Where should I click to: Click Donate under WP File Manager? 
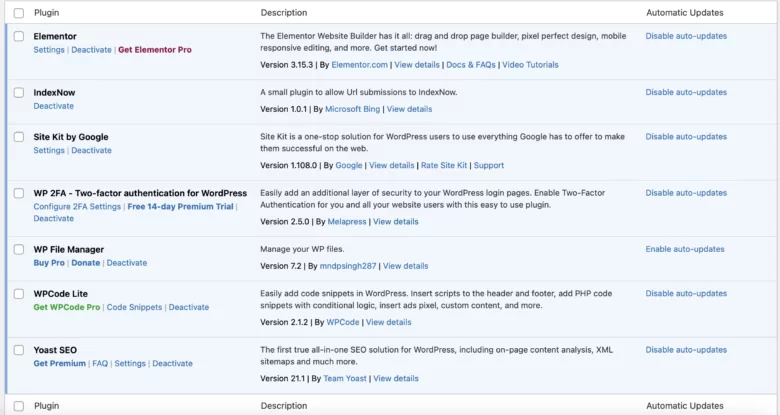pos(86,263)
